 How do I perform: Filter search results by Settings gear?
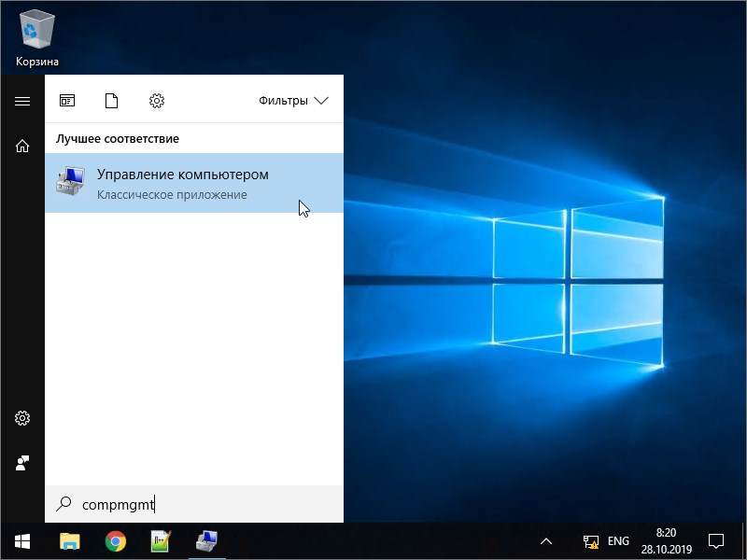tap(157, 101)
